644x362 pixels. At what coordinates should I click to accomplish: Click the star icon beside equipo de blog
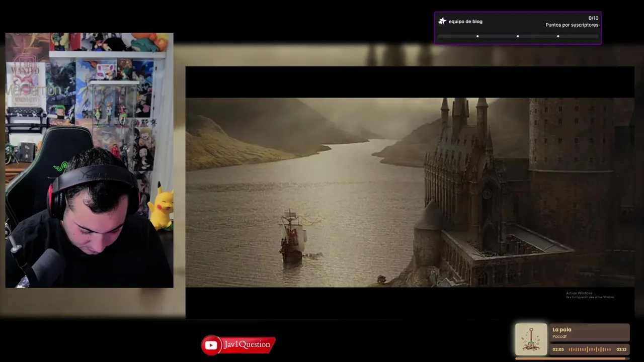442,21
